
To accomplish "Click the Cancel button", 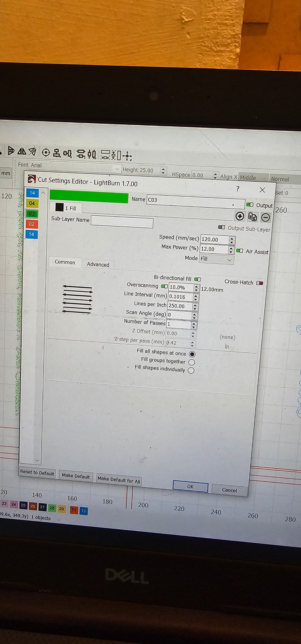I will pos(229,490).
